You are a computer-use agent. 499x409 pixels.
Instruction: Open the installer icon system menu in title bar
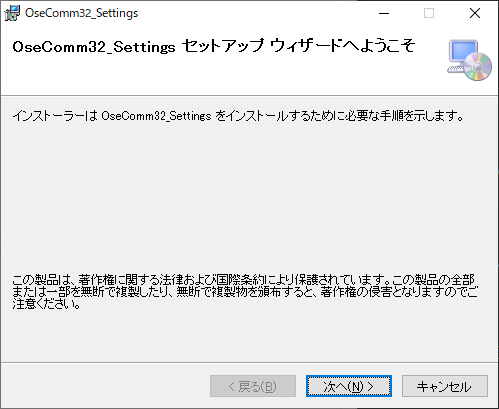[x=12, y=13]
